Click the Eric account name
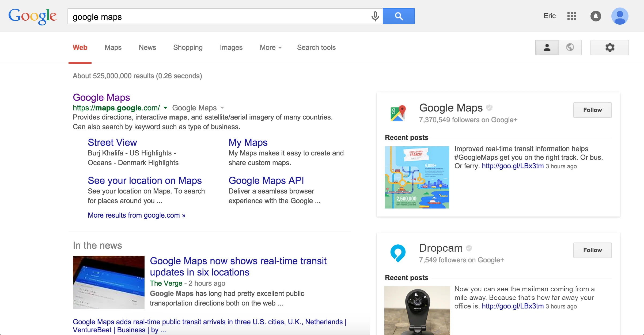 [x=550, y=16]
